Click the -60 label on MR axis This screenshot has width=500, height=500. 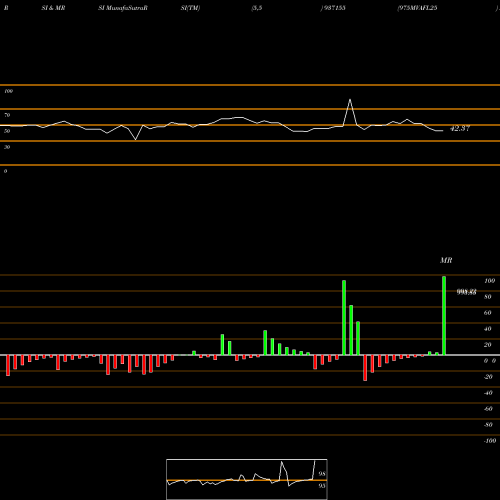(x=488, y=409)
